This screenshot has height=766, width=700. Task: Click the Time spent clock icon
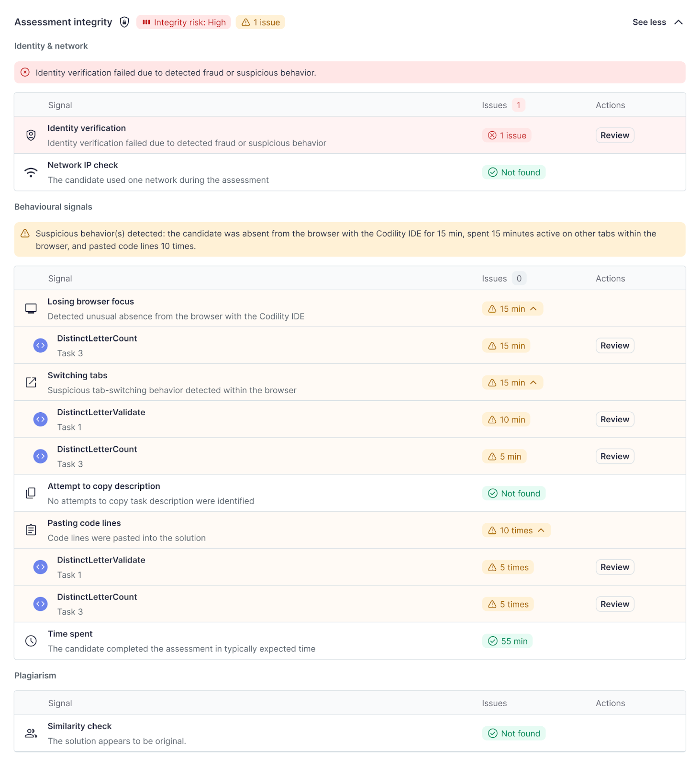tap(31, 641)
